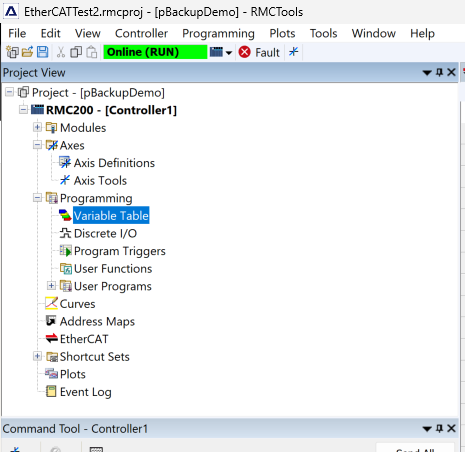This screenshot has width=465, height=452.
Task: Click the Variable Table colored icon
Action: pos(65,215)
